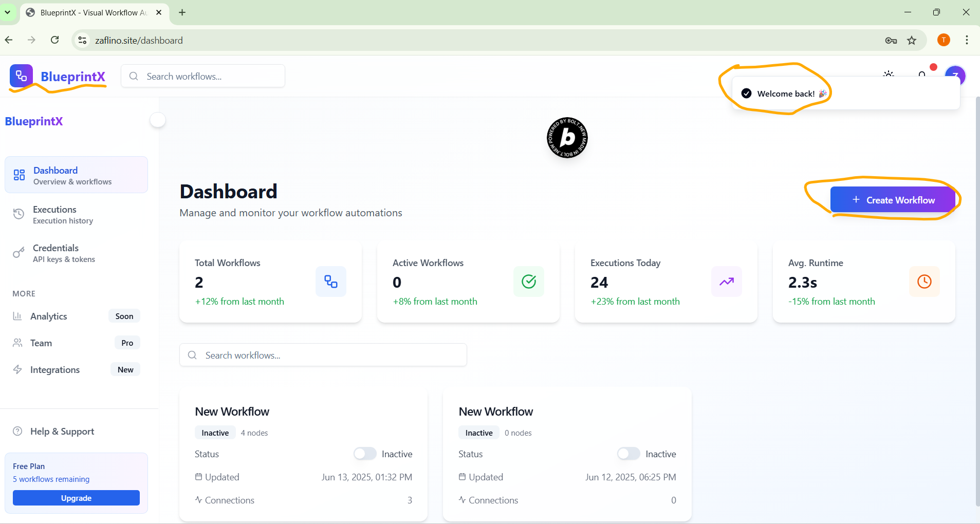
Task: Toggle the light/dark theme sun icon
Action: click(x=889, y=74)
